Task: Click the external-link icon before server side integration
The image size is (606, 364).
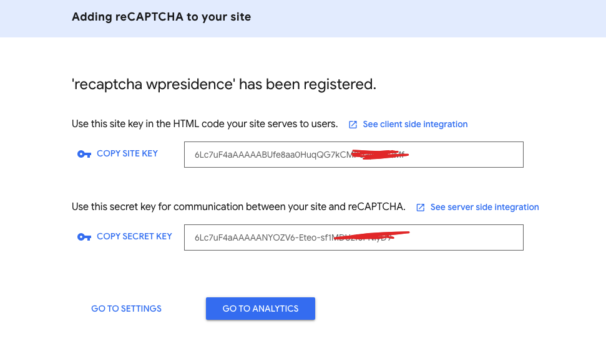Action: click(x=421, y=208)
